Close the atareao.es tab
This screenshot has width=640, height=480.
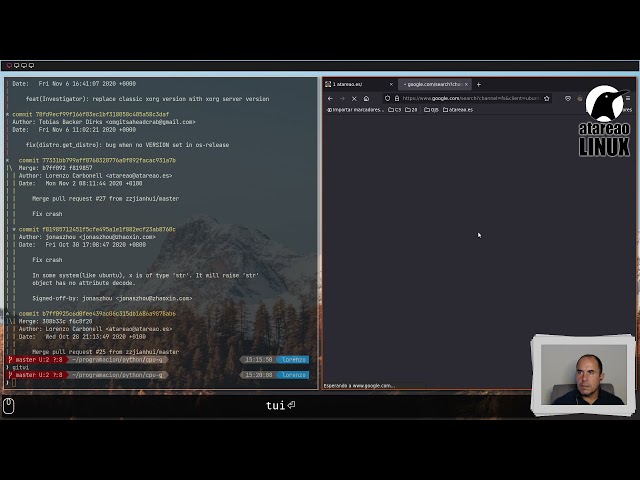391,84
